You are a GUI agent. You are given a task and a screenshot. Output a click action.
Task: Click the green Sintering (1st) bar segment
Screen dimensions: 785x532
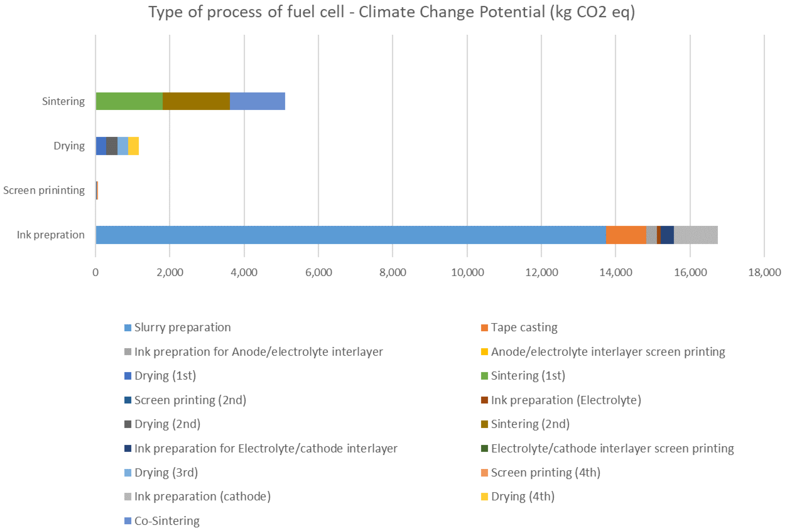pos(129,101)
